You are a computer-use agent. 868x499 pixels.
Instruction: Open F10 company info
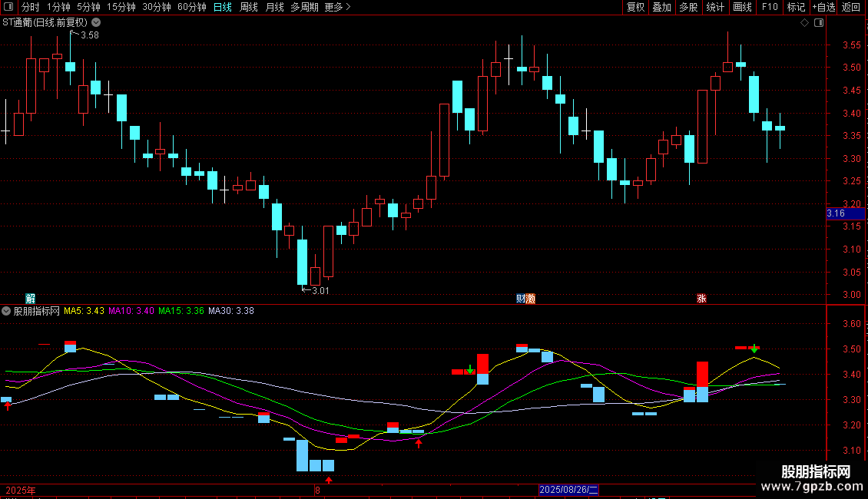tap(770, 7)
